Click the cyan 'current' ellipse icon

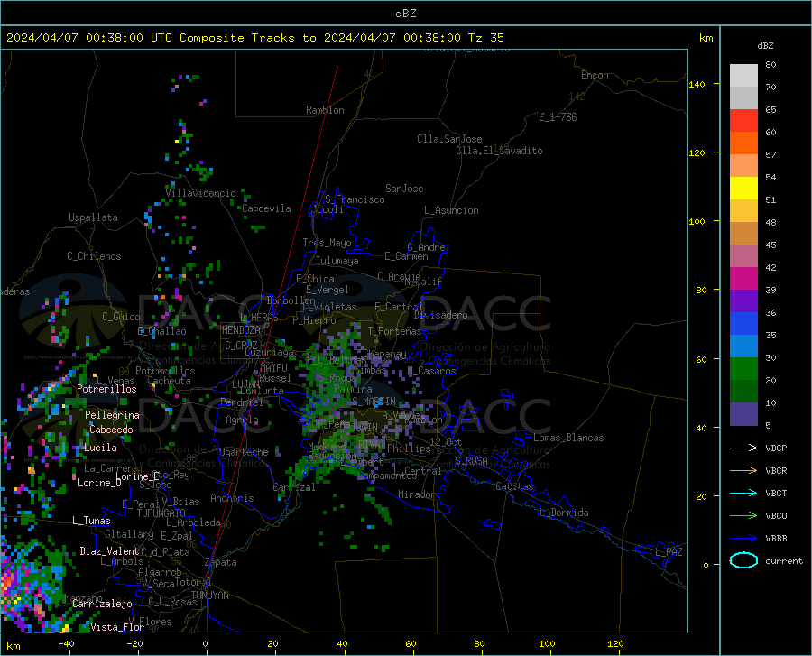743,560
